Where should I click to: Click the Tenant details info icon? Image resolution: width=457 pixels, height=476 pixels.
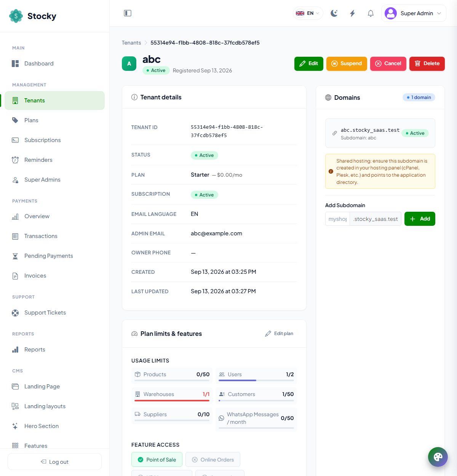click(134, 97)
